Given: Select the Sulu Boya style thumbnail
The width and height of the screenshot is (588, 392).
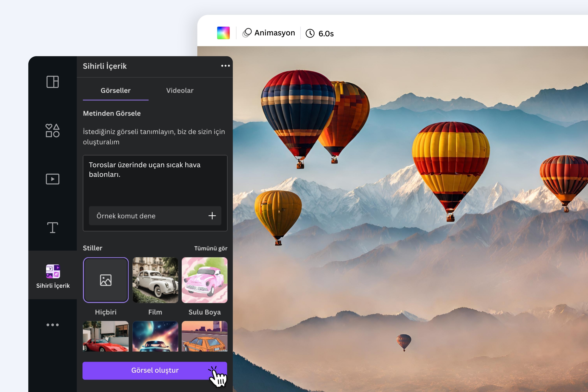Looking at the screenshot, I should point(204,280).
